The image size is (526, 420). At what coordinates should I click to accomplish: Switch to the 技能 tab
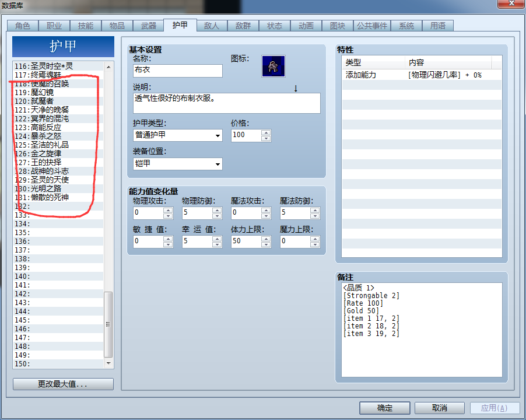(x=86, y=26)
